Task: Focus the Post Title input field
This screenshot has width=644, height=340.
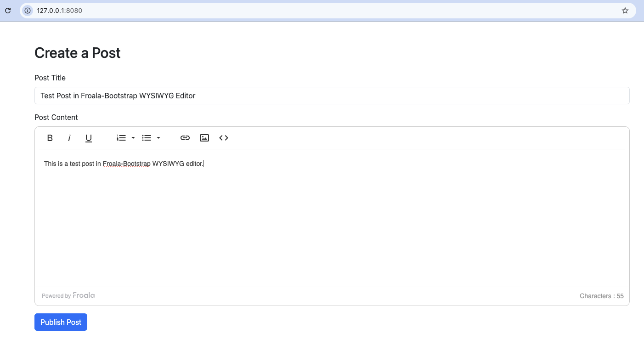Action: click(x=332, y=96)
